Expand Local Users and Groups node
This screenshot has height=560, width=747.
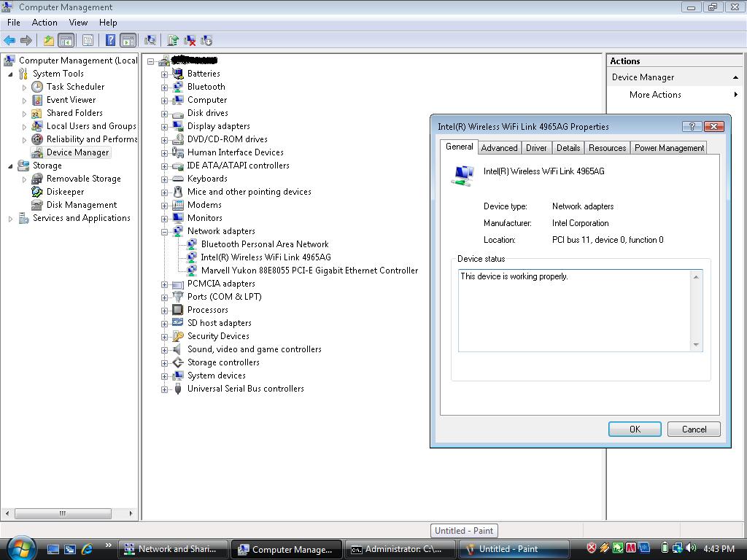pyautogui.click(x=24, y=127)
